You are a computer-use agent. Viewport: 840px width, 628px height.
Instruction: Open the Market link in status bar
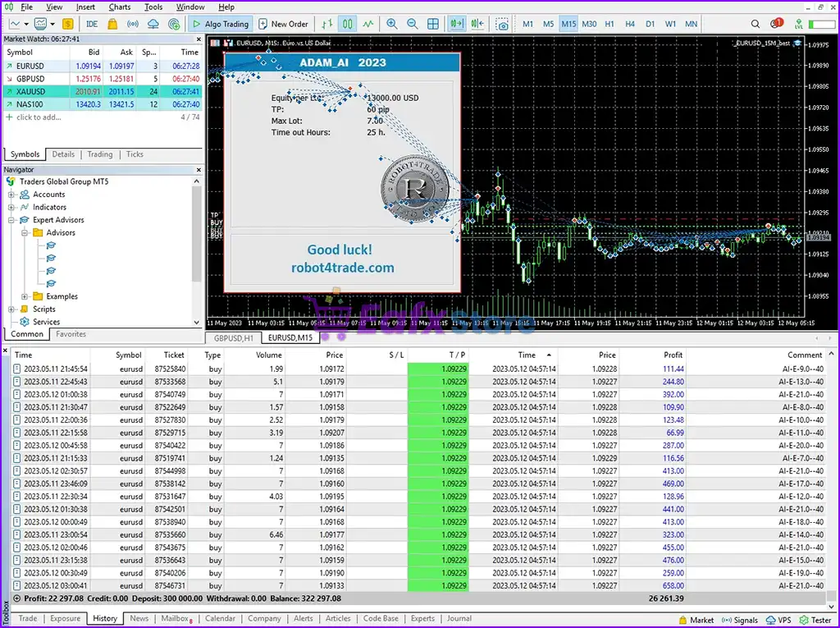[x=696, y=620]
